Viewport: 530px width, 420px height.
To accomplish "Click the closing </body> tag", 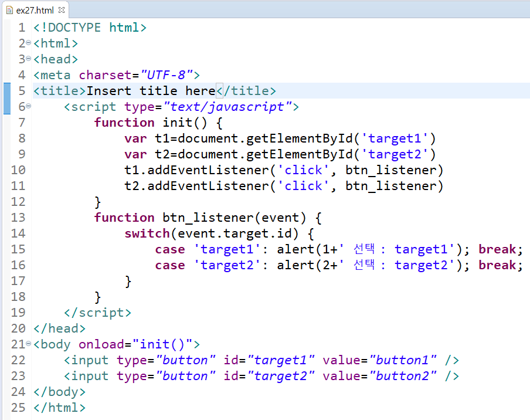I will 59,392.
